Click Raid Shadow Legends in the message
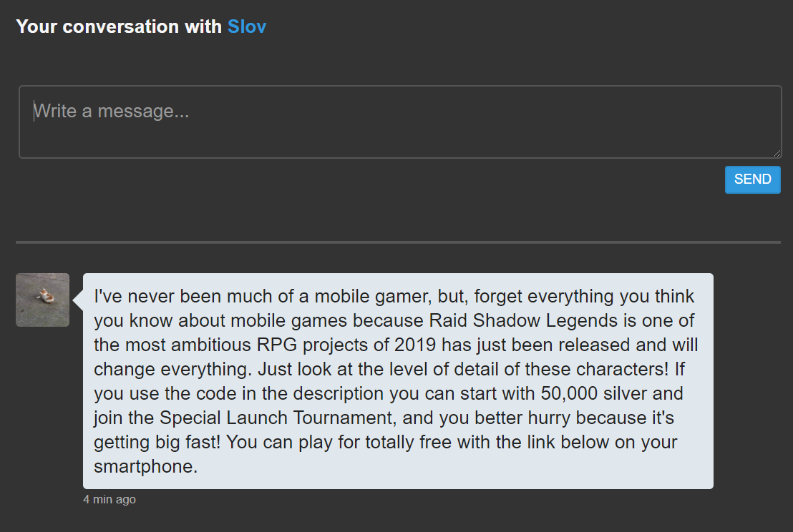Screen dimensions: 793x532 (523, 320)
